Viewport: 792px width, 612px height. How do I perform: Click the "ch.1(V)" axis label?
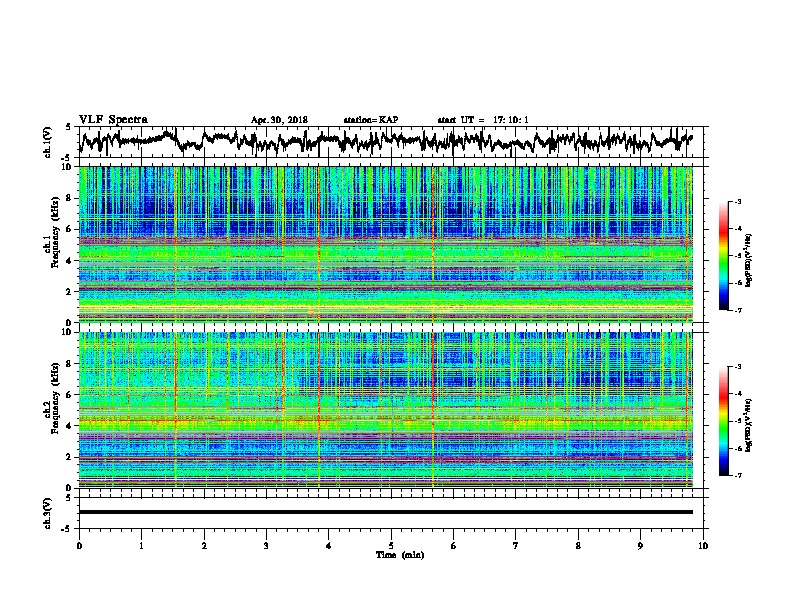pos(48,142)
